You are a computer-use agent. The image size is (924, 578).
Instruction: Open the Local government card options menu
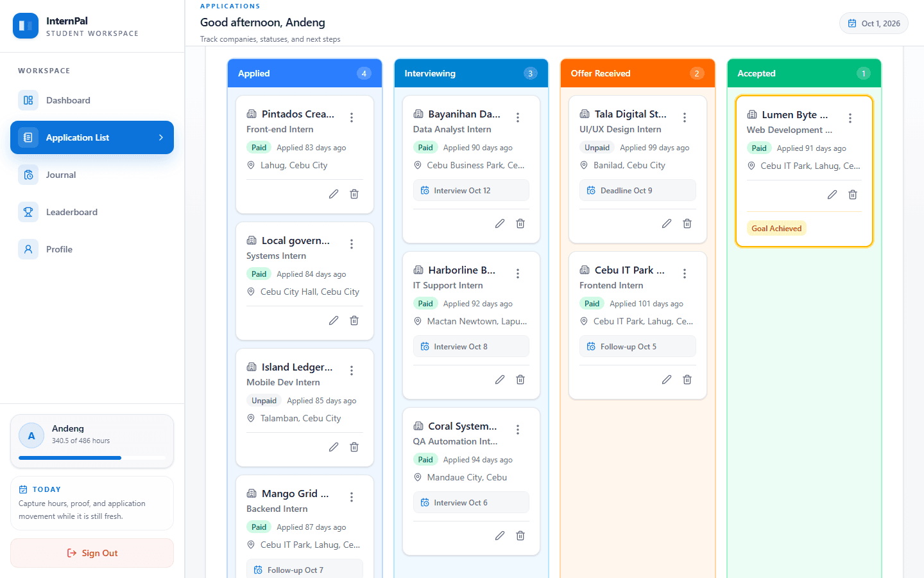click(352, 244)
